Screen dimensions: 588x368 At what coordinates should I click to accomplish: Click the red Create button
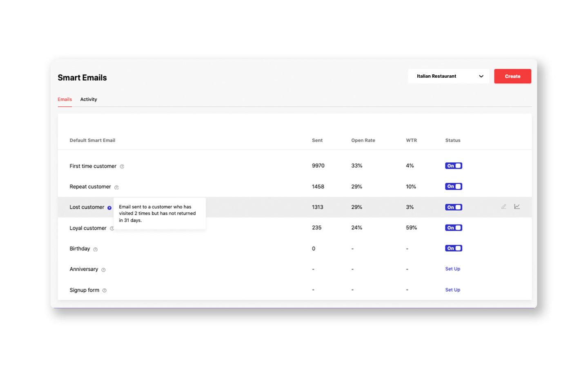click(512, 76)
